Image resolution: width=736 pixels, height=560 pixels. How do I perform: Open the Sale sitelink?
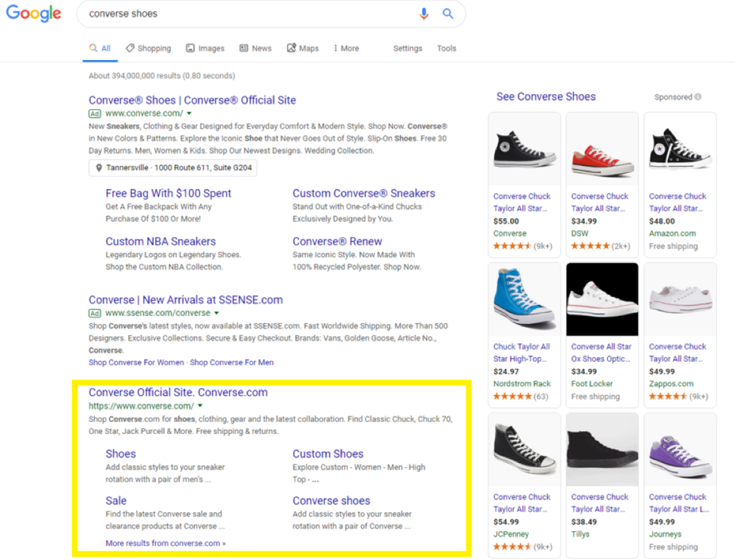tap(116, 501)
